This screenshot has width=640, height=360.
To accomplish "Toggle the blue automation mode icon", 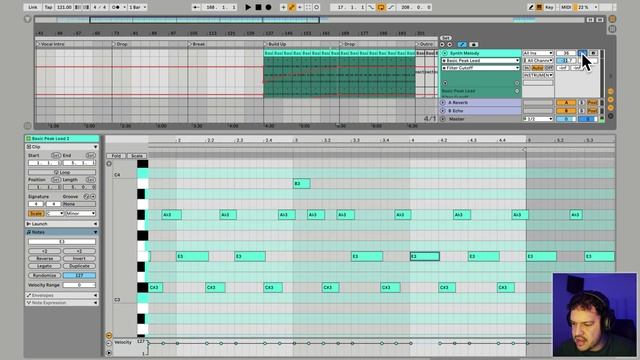I will click(462, 44).
